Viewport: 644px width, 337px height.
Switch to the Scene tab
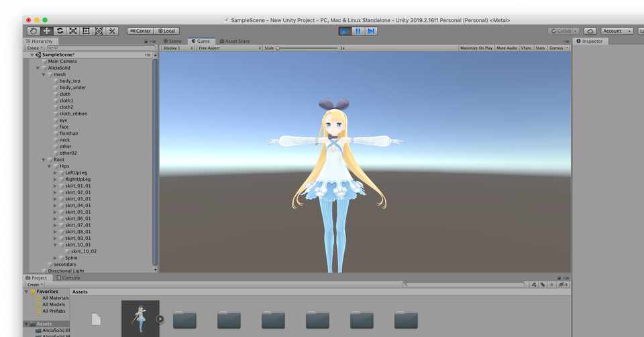coord(172,42)
